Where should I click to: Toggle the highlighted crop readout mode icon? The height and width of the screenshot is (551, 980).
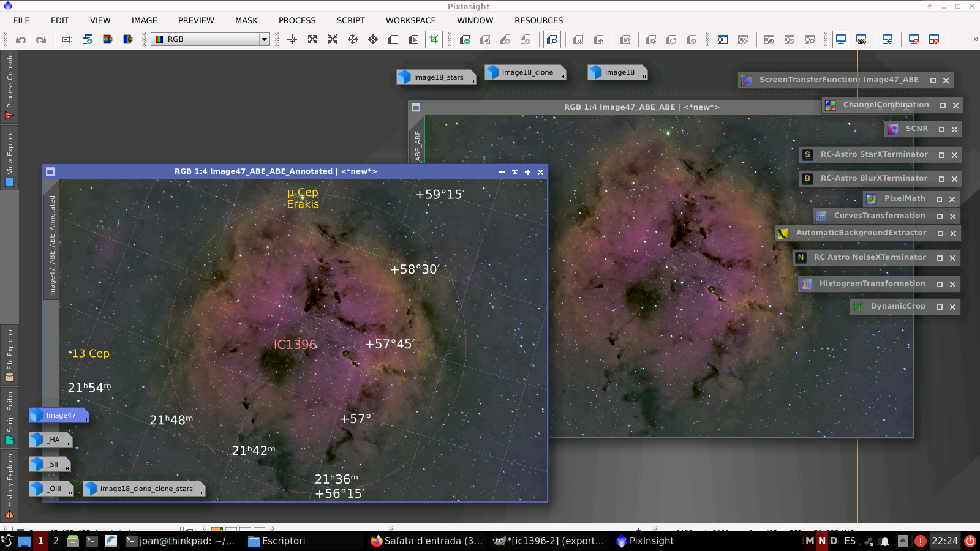pyautogui.click(x=433, y=39)
